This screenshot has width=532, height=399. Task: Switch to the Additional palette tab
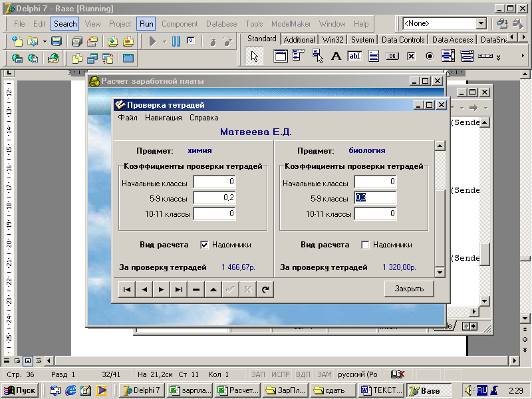click(299, 39)
